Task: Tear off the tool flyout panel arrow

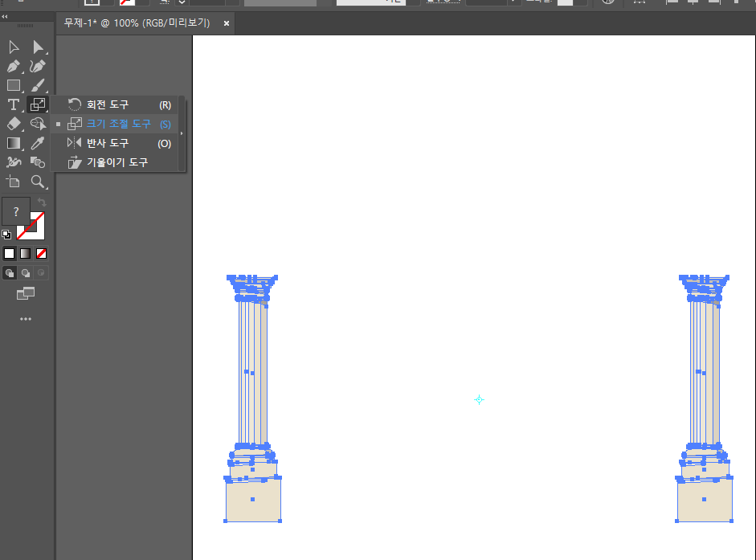Action: [x=182, y=133]
